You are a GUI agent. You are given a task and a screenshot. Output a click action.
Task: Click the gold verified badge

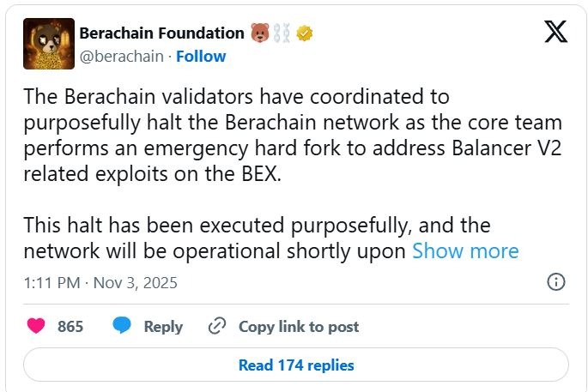305,33
